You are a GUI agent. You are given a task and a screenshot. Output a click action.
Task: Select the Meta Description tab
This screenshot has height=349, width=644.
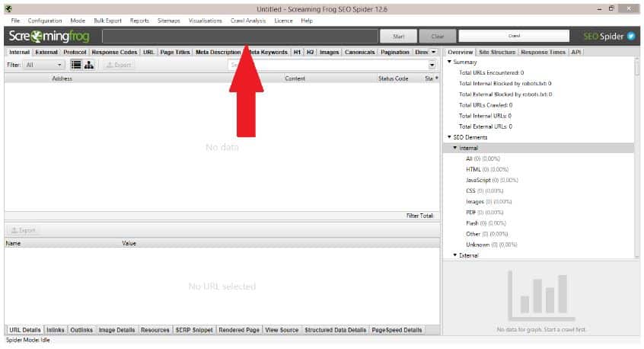point(218,52)
